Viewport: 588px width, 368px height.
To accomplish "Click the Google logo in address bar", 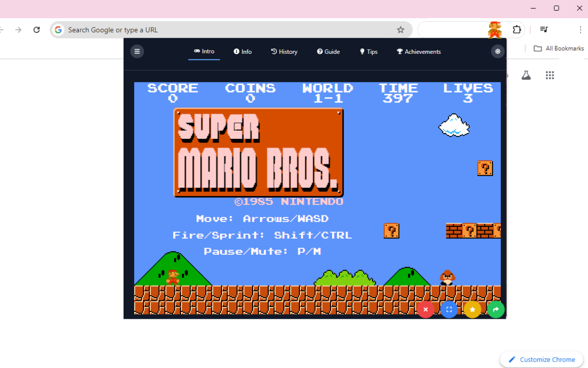I will [58, 30].
